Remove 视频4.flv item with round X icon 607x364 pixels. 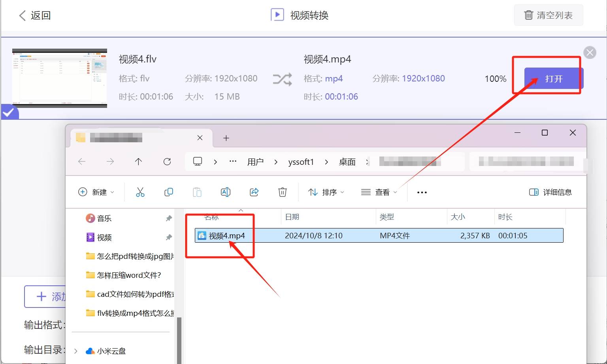pyautogui.click(x=590, y=53)
